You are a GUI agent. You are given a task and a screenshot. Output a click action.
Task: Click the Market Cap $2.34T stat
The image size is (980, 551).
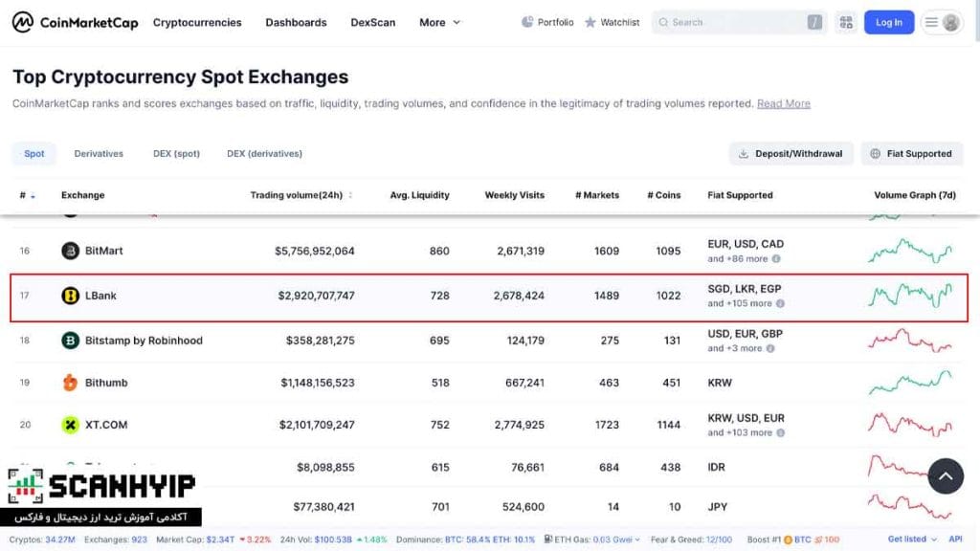coord(213,540)
